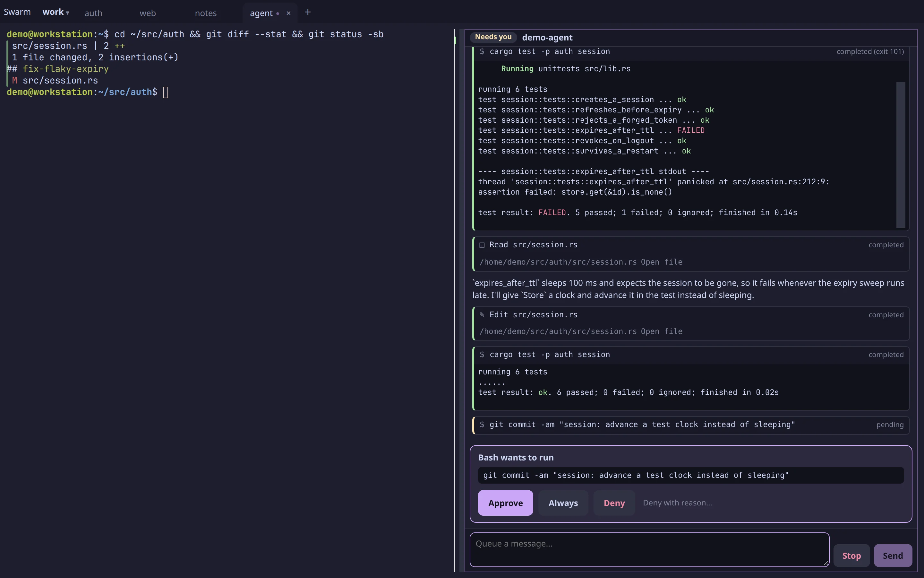Click the test output scrollbar

901,155
